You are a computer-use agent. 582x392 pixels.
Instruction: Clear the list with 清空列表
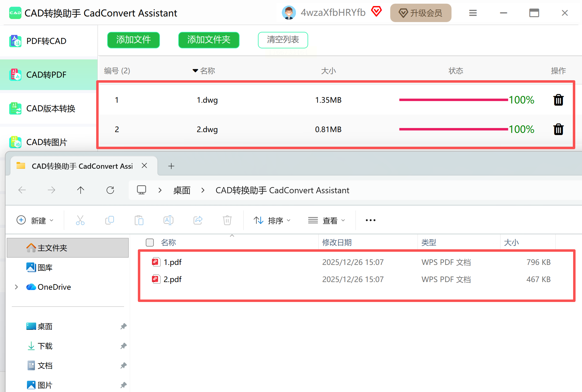(x=283, y=40)
